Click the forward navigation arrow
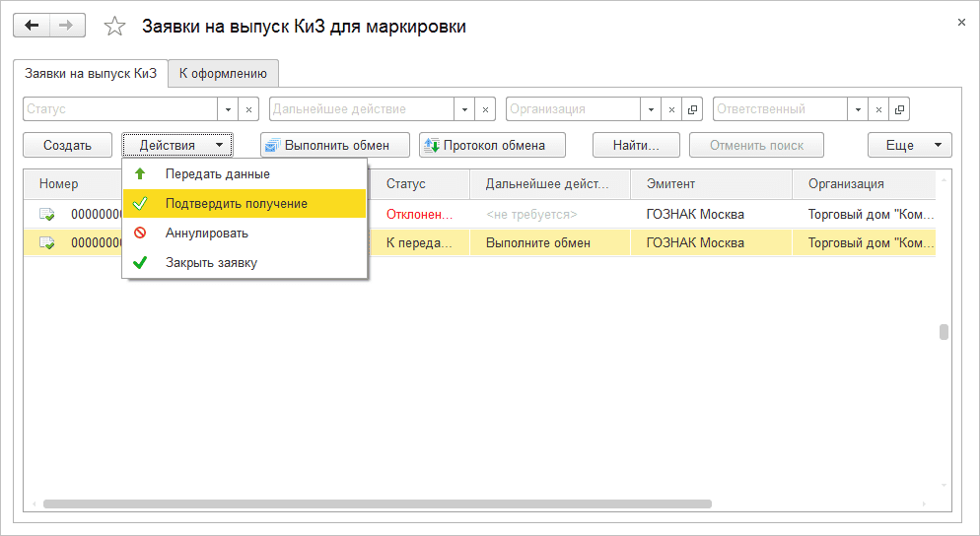This screenshot has width=980, height=536. point(66,26)
